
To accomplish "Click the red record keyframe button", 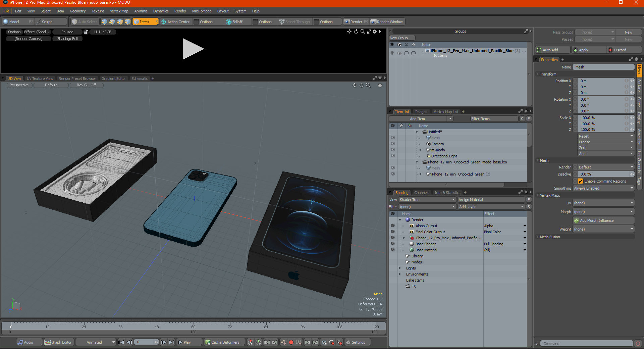I will pos(291,342).
